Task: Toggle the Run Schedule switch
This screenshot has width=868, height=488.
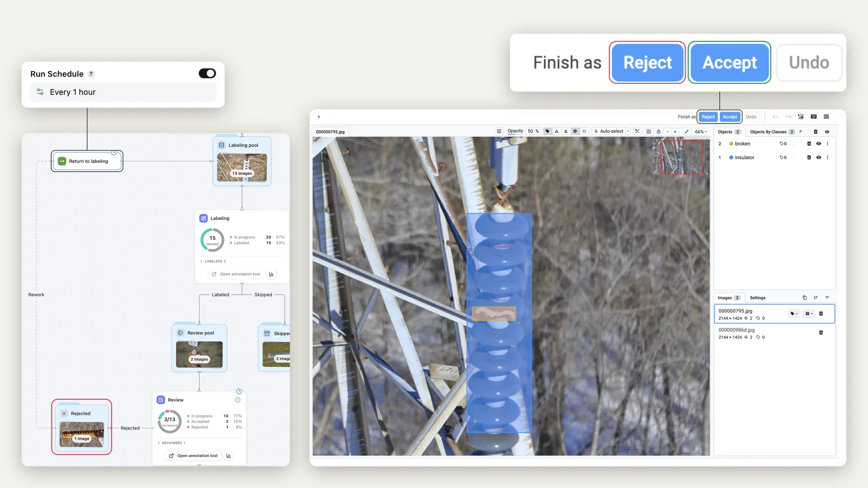Action: 207,73
